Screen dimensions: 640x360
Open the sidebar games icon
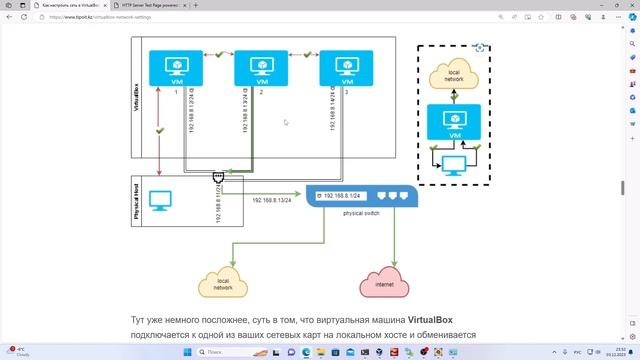(x=633, y=84)
